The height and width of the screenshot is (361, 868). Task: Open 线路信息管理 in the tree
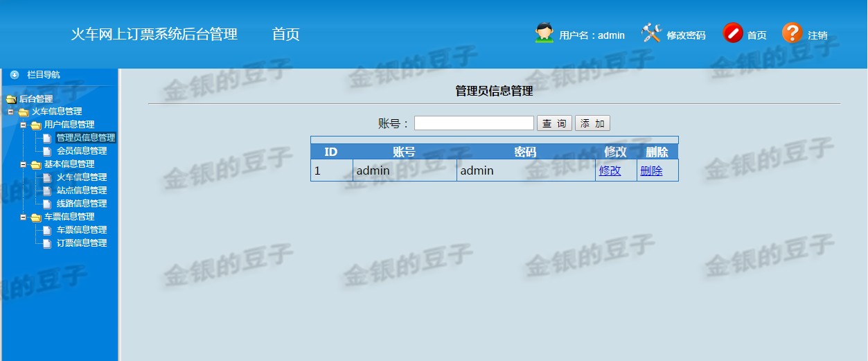pyautogui.click(x=82, y=204)
